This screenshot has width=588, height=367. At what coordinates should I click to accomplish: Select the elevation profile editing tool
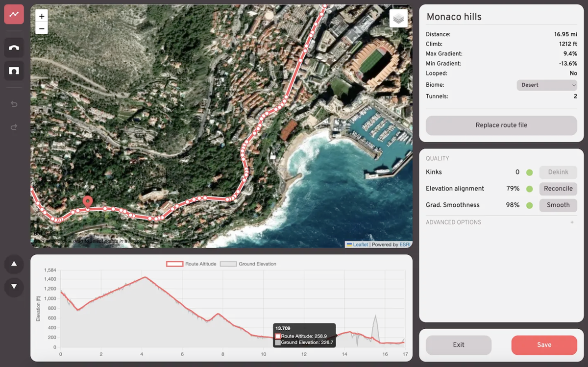point(14,14)
